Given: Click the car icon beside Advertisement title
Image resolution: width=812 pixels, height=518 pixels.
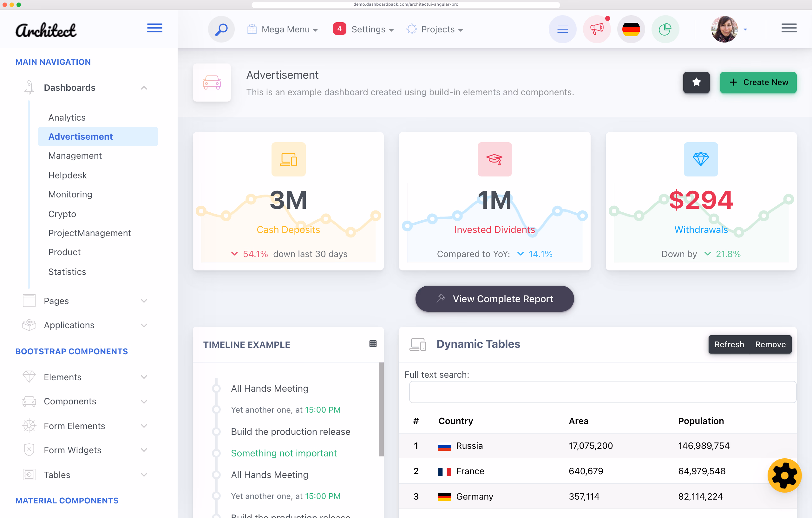Looking at the screenshot, I should click(212, 82).
